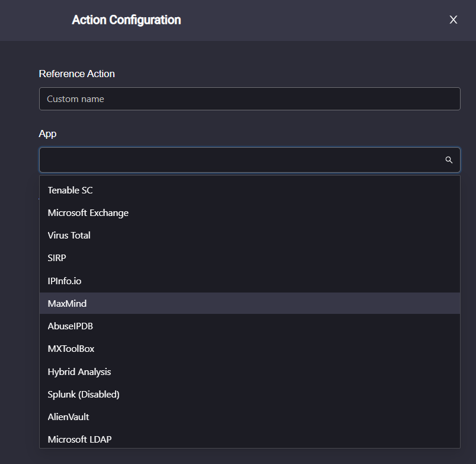Close the Action Configuration dialog
This screenshot has width=476, height=464.
click(453, 20)
